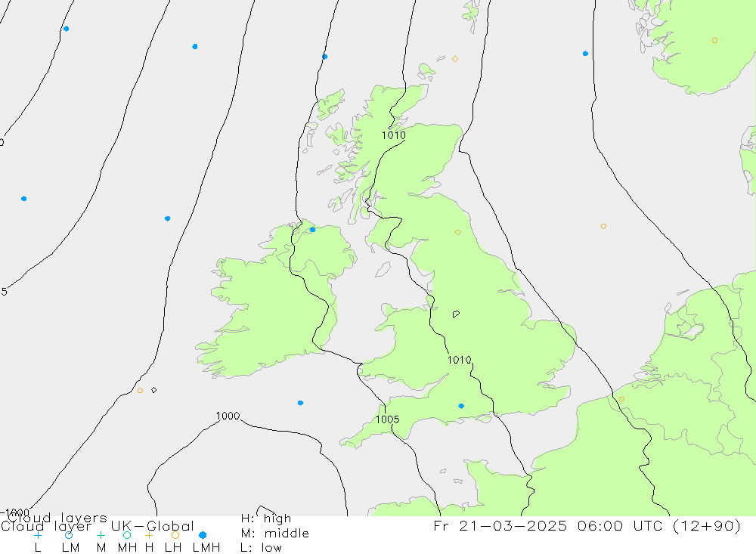This screenshot has width=756, height=554.
Task: Click the 'LMH' legend label text
Action: [x=206, y=548]
